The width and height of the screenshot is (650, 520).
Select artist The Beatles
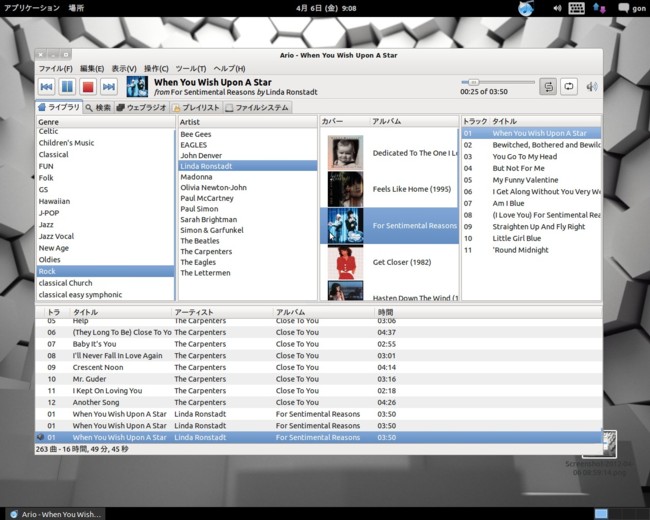[248, 241]
